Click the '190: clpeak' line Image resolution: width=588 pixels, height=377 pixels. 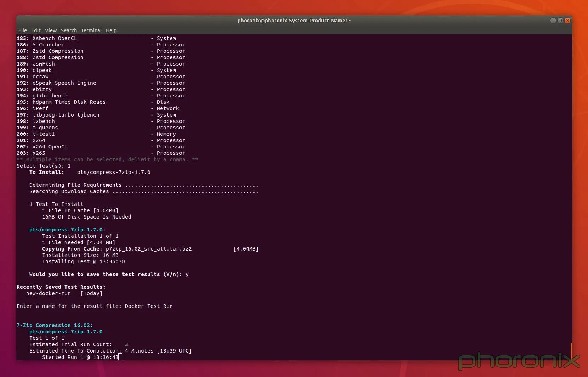[x=96, y=70]
